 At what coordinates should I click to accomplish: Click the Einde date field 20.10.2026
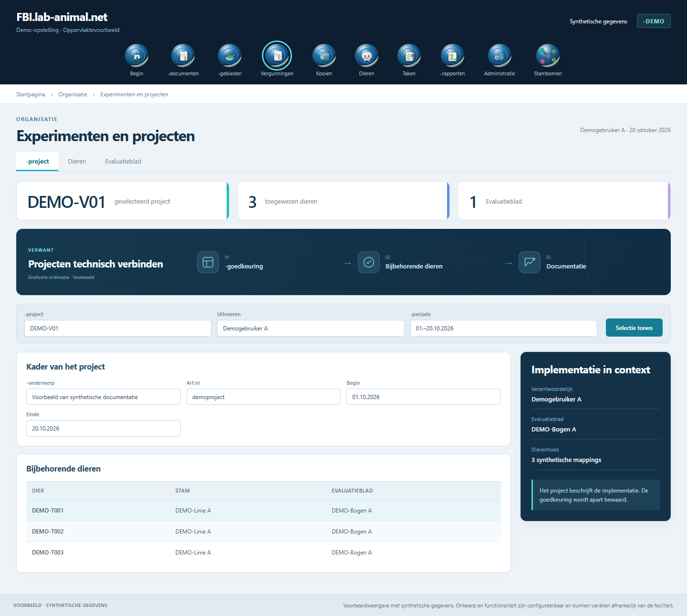[104, 428]
